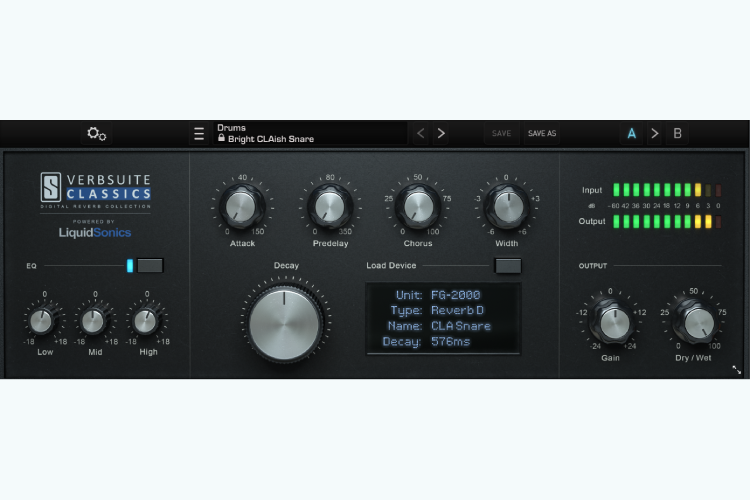Image resolution: width=750 pixels, height=500 pixels.
Task: Click the large Decay knob
Action: (x=285, y=322)
